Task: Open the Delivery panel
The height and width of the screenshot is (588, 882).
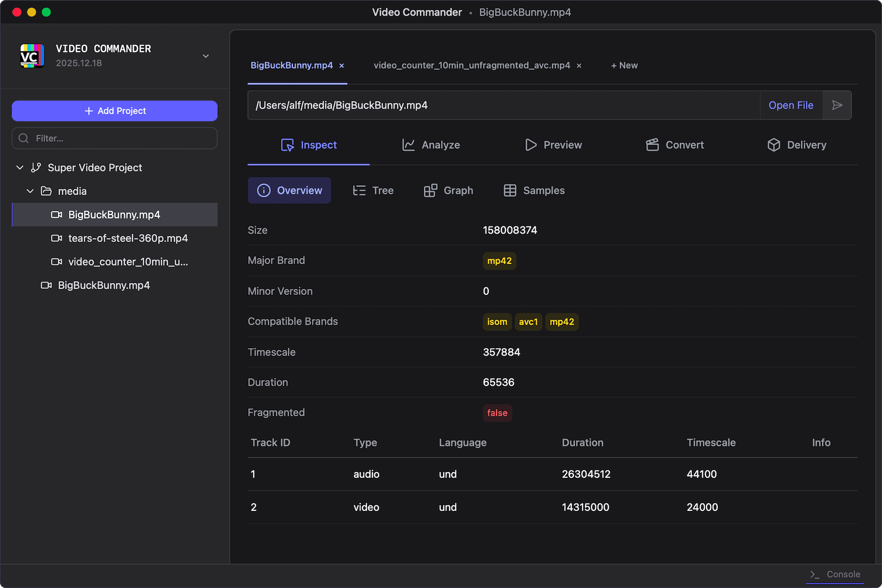Action: pyautogui.click(x=796, y=145)
